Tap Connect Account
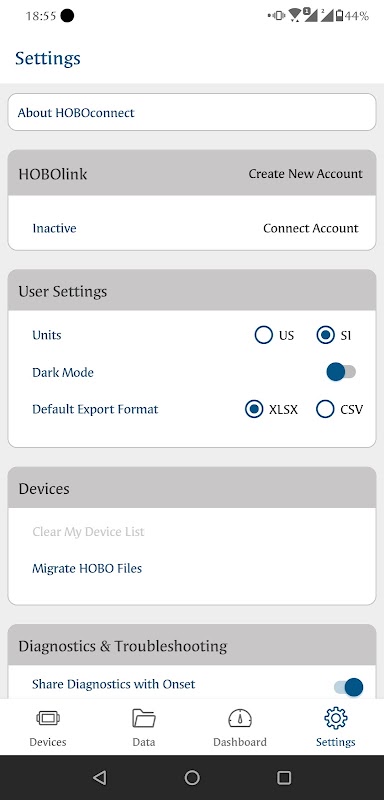384x800 pixels. 311,228
